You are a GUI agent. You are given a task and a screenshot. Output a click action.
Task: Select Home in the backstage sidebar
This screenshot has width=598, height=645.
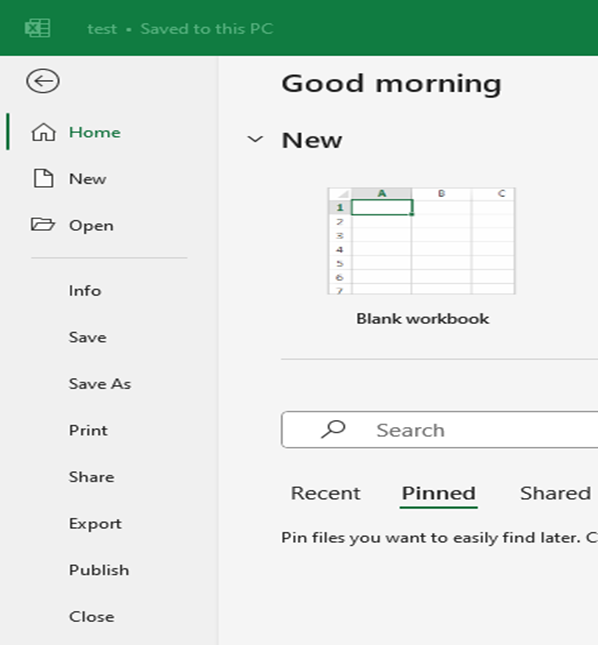click(95, 132)
